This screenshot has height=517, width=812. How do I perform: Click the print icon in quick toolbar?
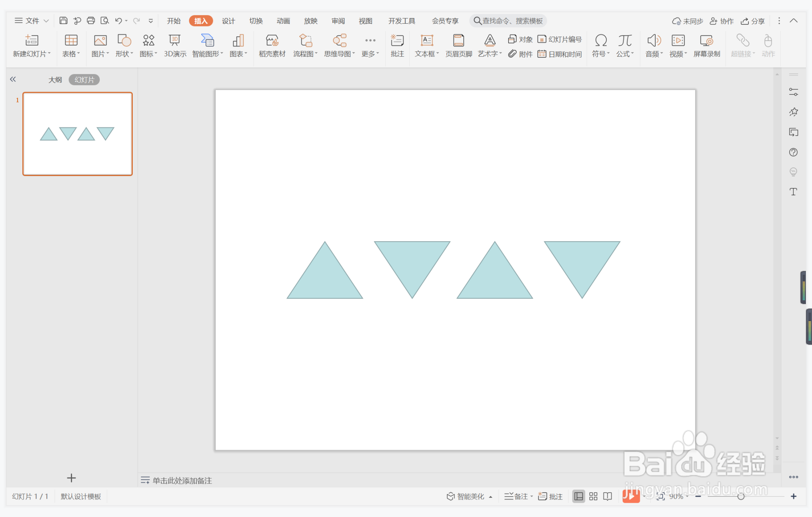point(91,21)
